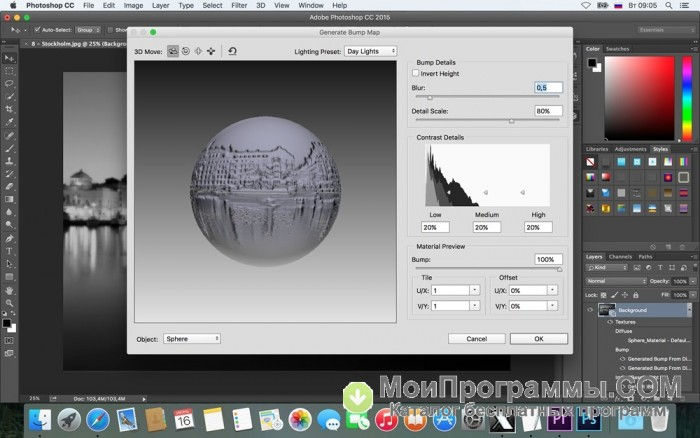Select the Gradient tool

(9, 200)
